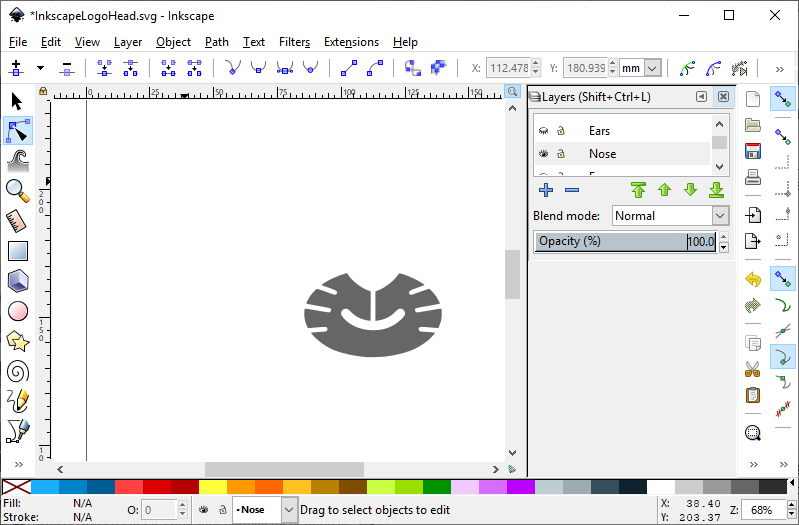Toggle lock on Nose layer
The width and height of the screenshot is (799, 525).
[561, 153]
